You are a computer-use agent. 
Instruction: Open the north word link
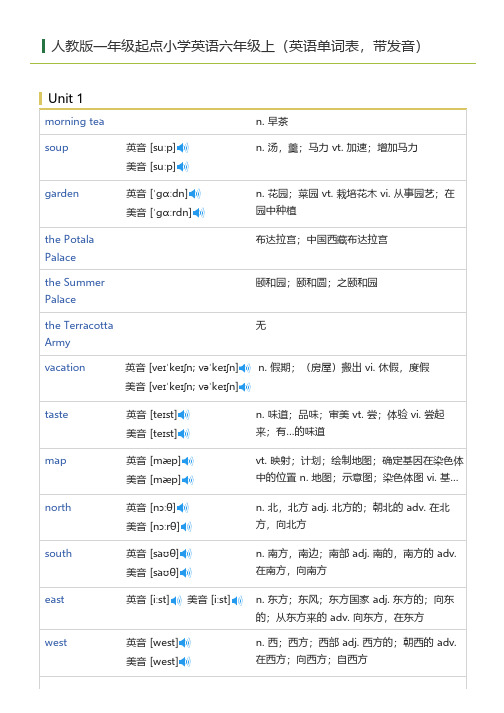point(58,507)
